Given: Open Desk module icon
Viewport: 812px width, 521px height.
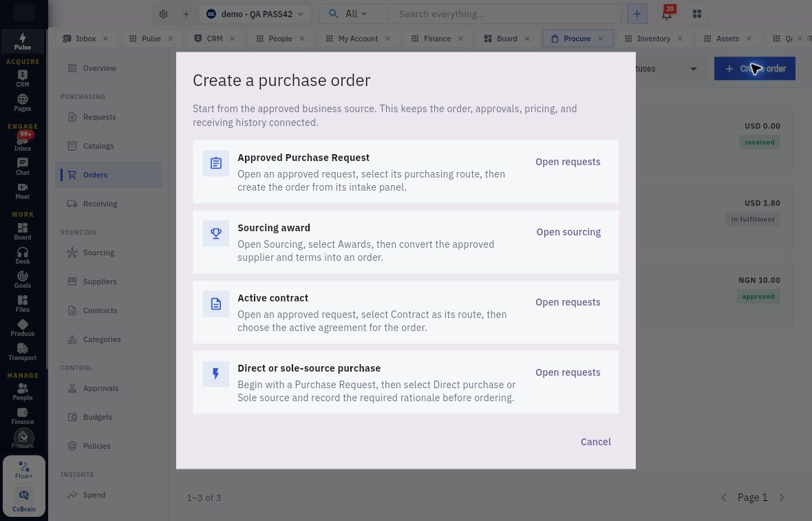Looking at the screenshot, I should click(22, 255).
